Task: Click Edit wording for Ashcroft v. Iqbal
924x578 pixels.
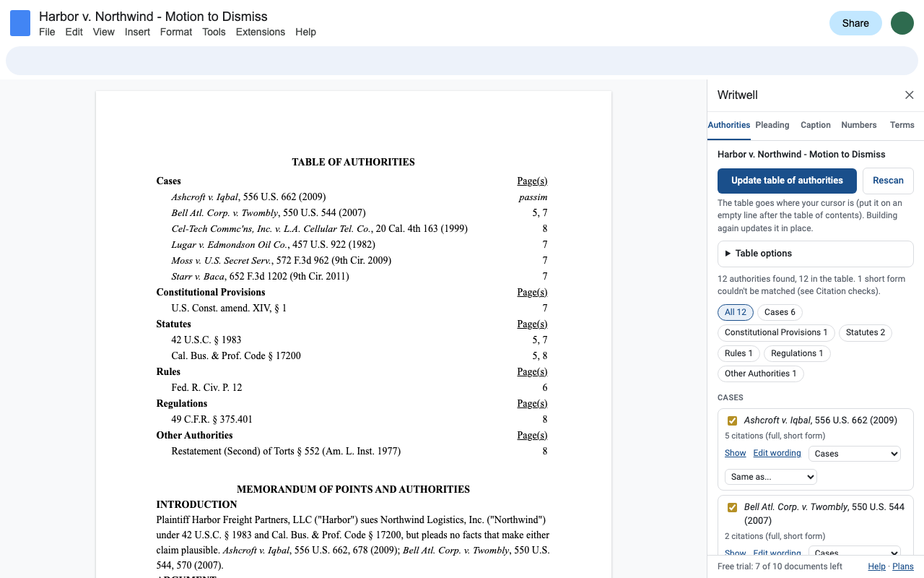Action: click(x=777, y=453)
